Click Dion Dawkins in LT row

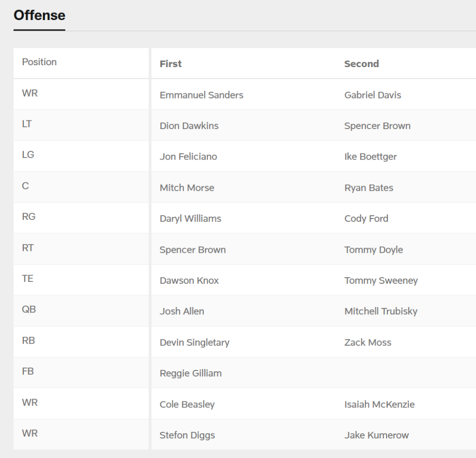pyautogui.click(x=189, y=126)
